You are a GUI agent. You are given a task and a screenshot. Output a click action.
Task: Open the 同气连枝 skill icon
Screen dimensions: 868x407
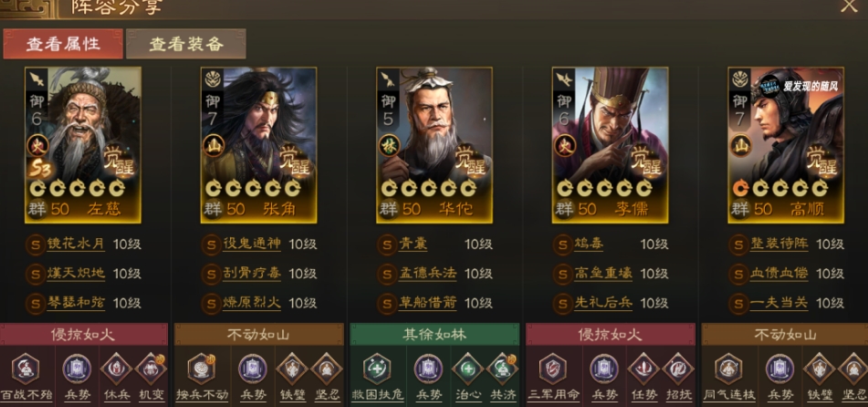click(x=728, y=369)
